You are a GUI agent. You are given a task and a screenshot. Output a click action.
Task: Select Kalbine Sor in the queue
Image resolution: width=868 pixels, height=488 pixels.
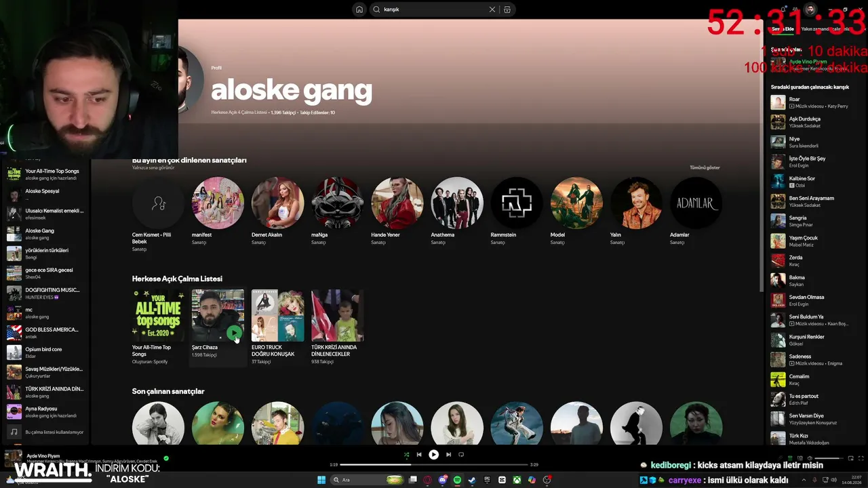coord(816,182)
